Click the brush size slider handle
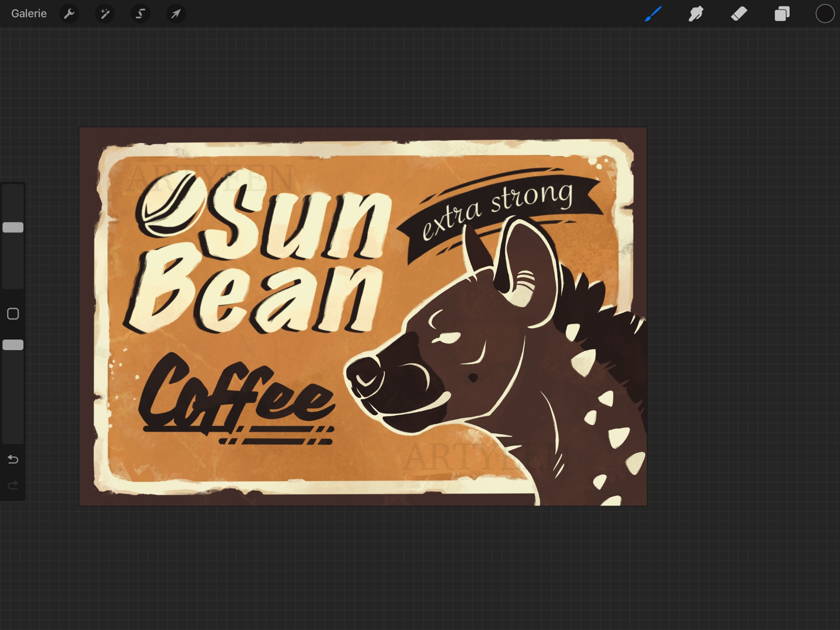This screenshot has height=630, width=840. (13, 227)
